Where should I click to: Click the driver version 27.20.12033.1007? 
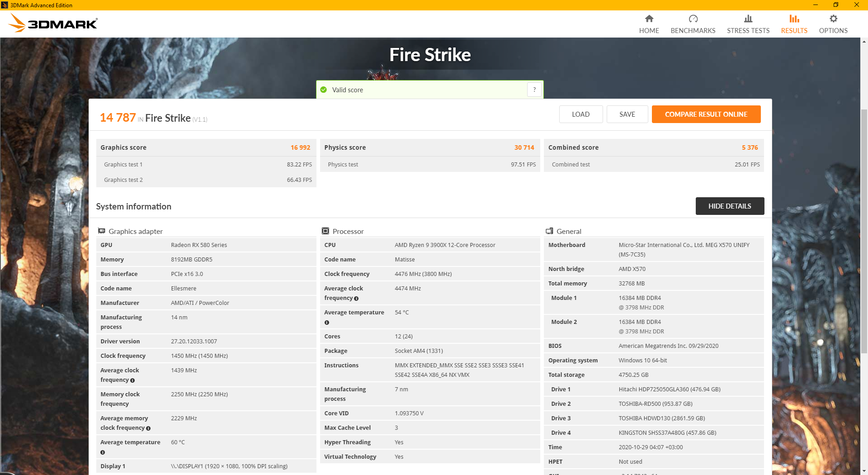click(194, 342)
